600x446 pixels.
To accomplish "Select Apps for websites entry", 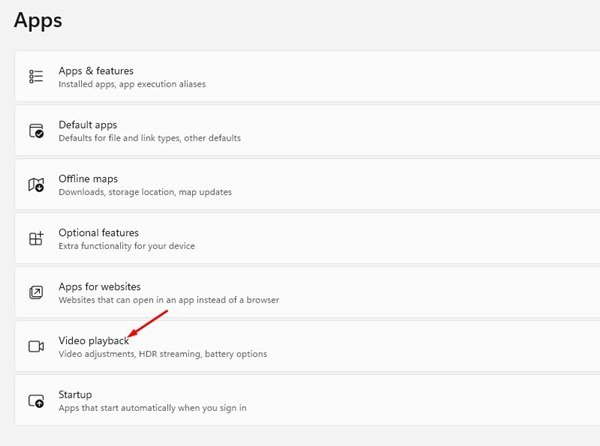I will tap(307, 292).
